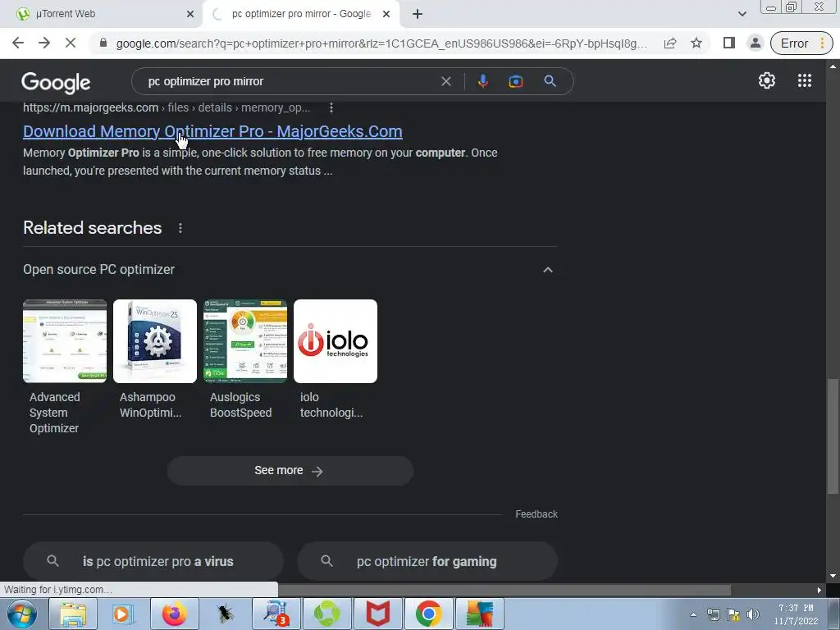Launch Windows Media Player from taskbar
This screenshot has width=840, height=630.
[122, 614]
